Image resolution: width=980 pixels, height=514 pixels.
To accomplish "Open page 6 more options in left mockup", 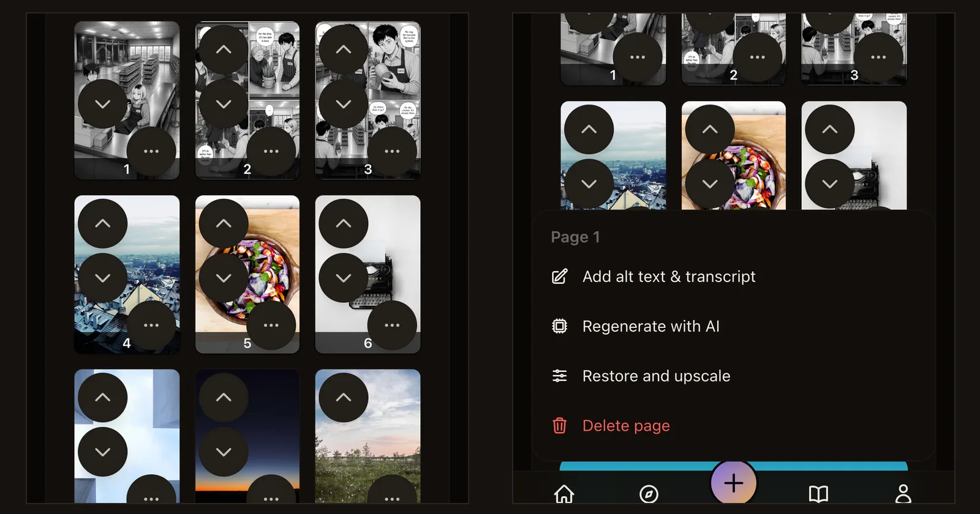I will click(392, 325).
